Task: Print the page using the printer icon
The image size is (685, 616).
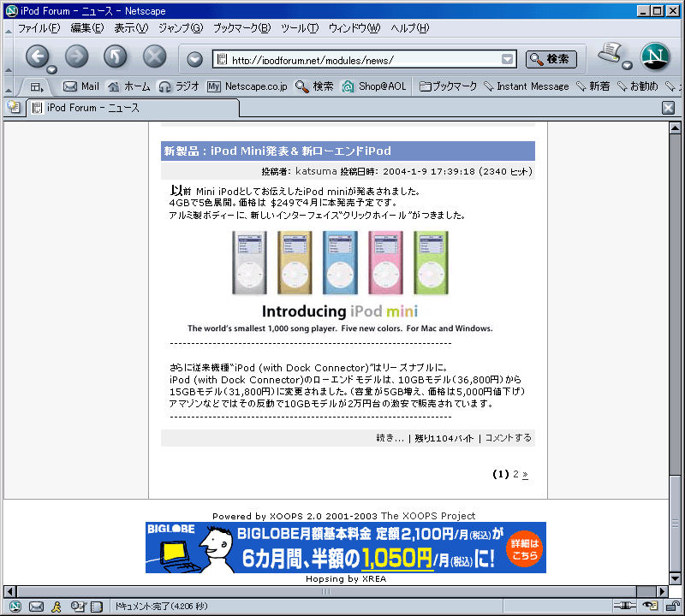Action: click(610, 53)
